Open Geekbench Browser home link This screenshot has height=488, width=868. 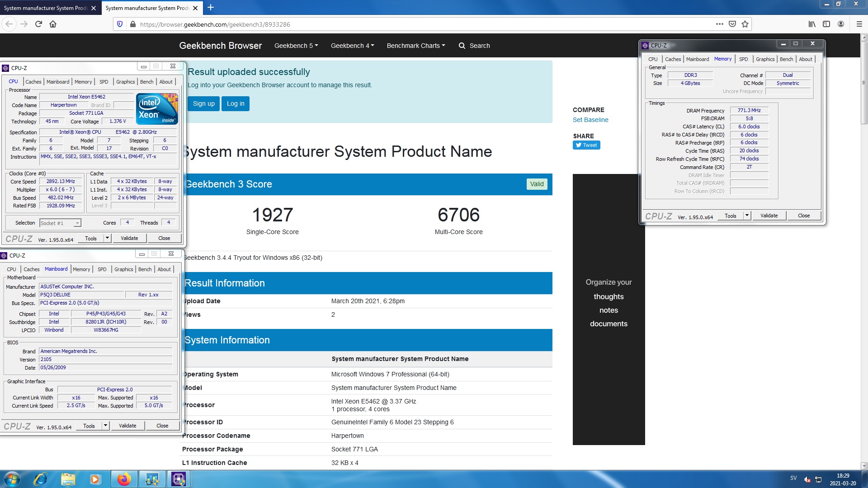coord(220,46)
